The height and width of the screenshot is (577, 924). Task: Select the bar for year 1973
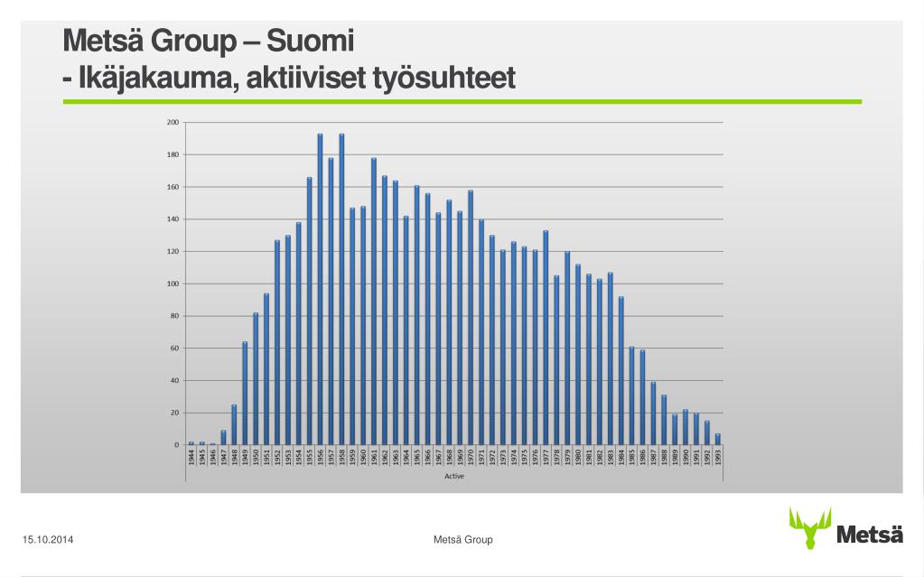click(x=503, y=347)
